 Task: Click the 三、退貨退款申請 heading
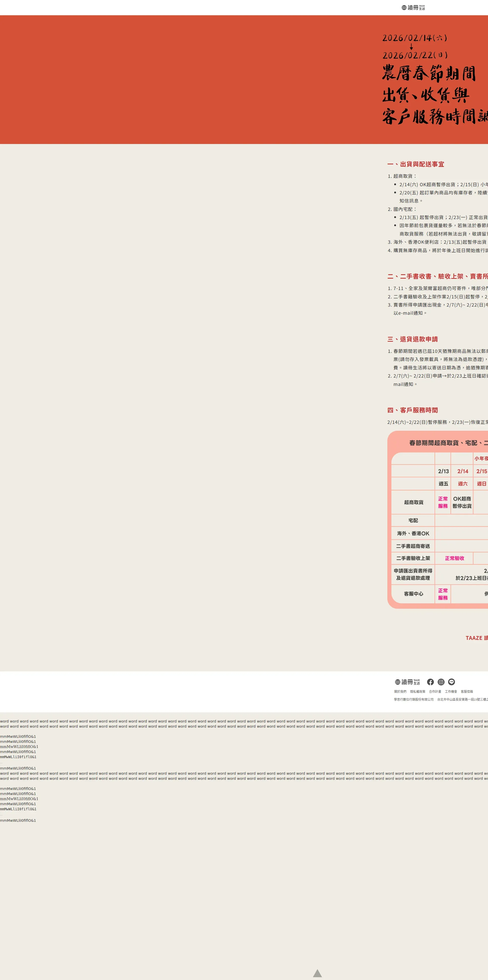412,339
